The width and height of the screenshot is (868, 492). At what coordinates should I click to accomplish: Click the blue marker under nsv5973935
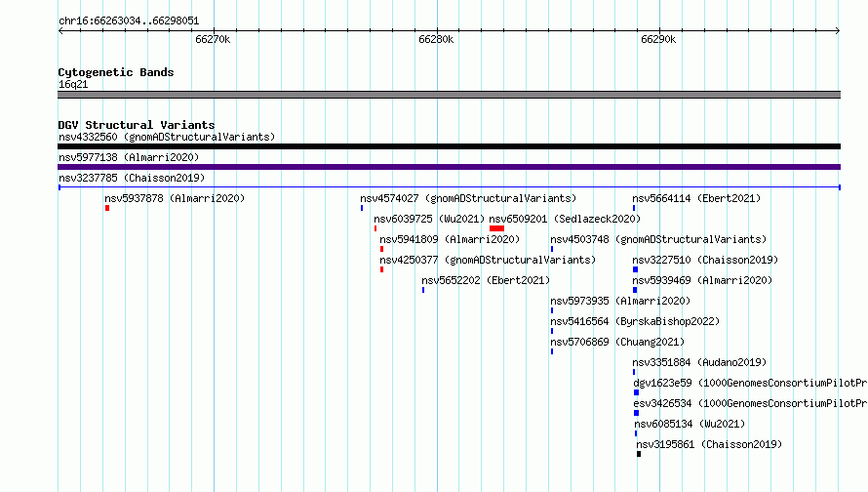click(552, 310)
